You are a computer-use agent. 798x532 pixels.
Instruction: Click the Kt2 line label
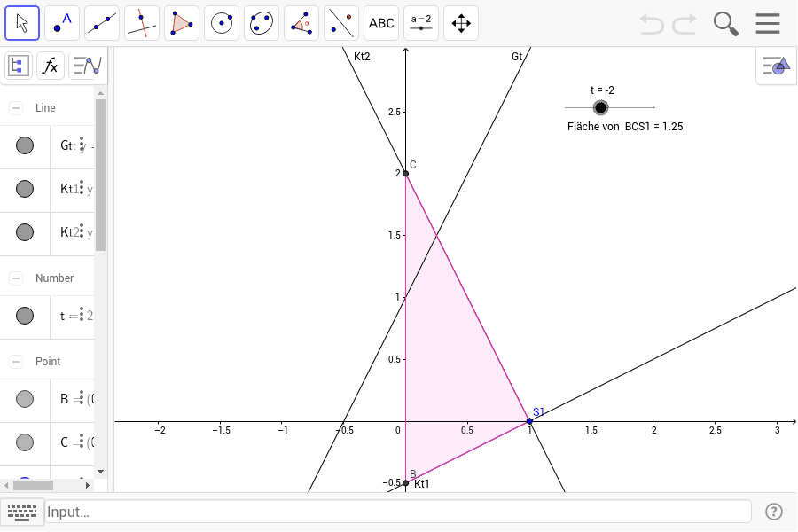[362, 57]
